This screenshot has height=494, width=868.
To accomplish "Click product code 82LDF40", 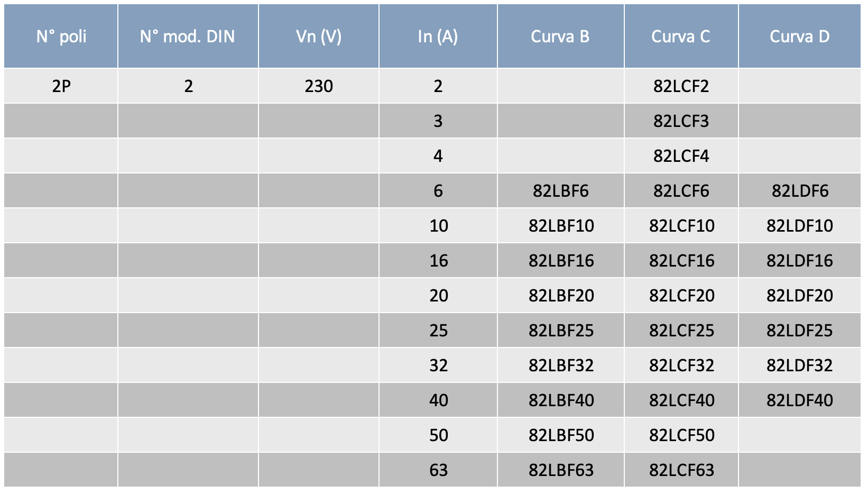I will 800,400.
